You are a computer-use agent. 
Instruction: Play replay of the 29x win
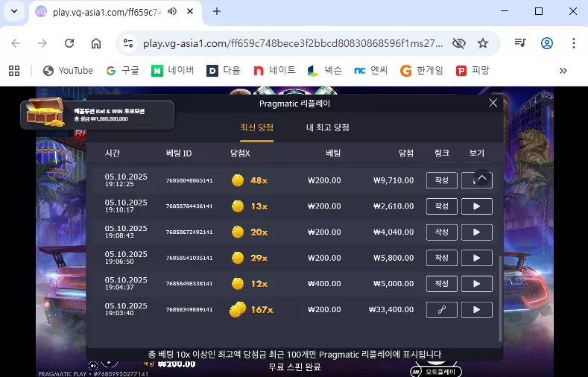coord(477,258)
